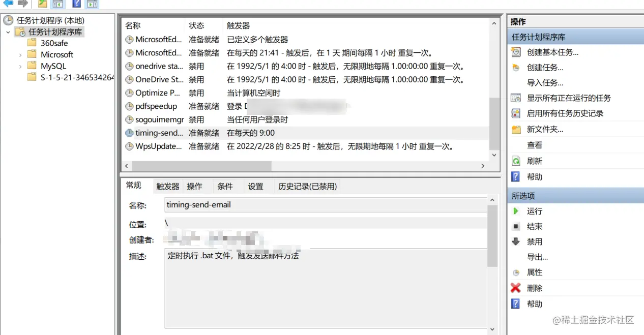Click the Forward arrow toolbar icon
The width and height of the screenshot is (644, 335).
pos(22,4)
